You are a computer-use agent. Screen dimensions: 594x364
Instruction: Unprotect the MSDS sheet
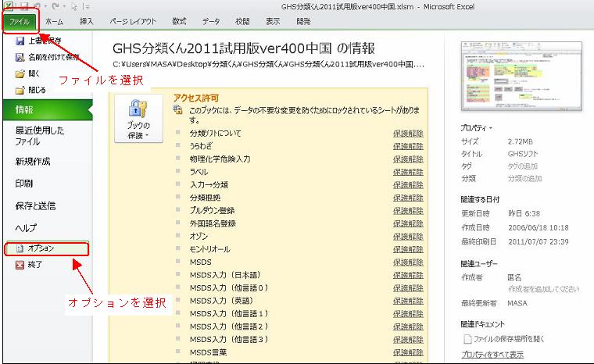tap(408, 262)
